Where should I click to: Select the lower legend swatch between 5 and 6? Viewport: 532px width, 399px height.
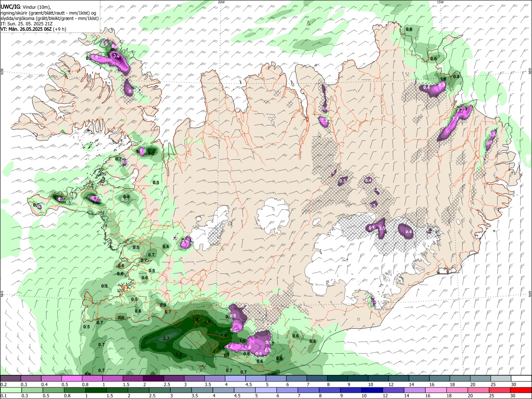pyautogui.click(x=266, y=390)
